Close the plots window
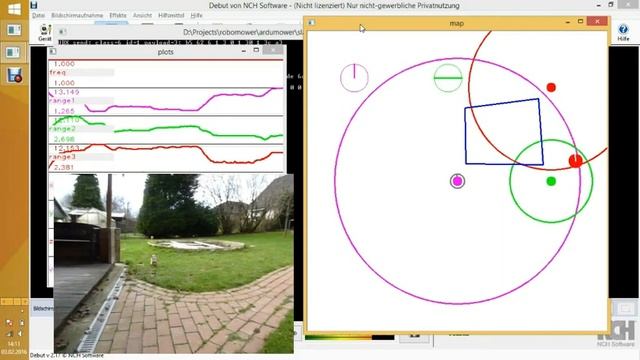The image size is (640, 360). (x=273, y=50)
